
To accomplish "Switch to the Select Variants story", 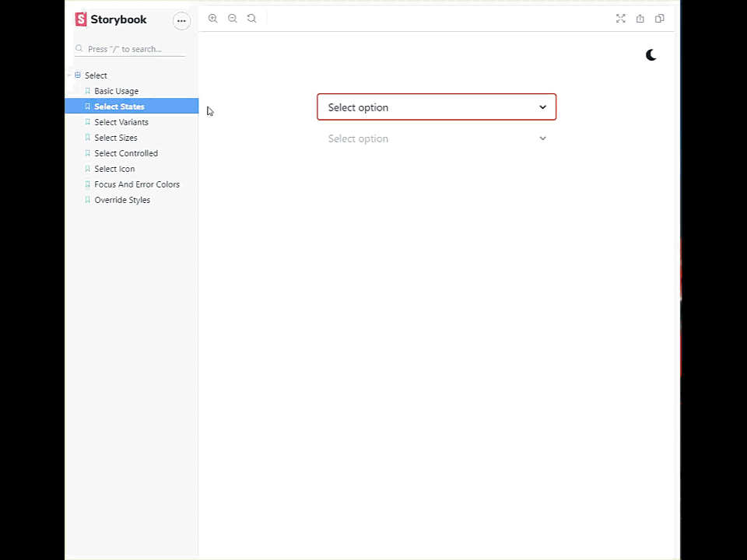I will click(x=121, y=122).
